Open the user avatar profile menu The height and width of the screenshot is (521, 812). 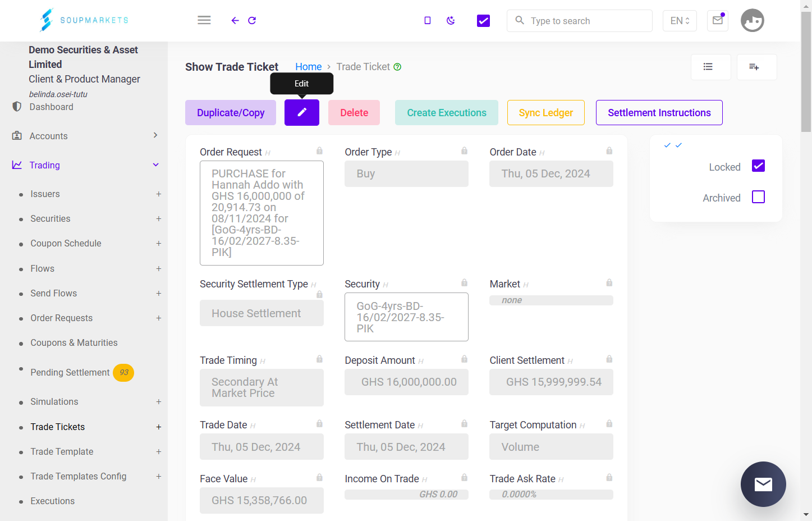[x=753, y=20]
